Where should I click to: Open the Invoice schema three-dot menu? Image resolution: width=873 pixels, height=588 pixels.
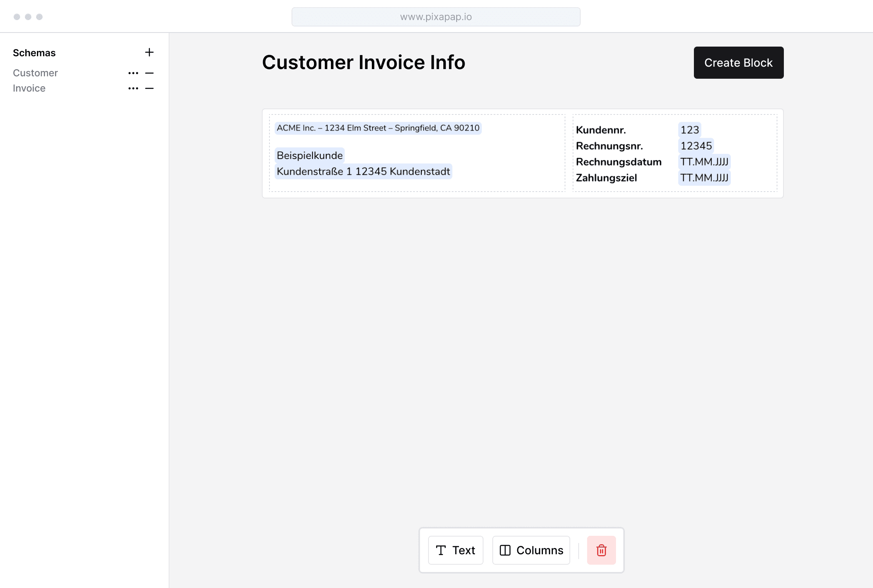tap(133, 88)
